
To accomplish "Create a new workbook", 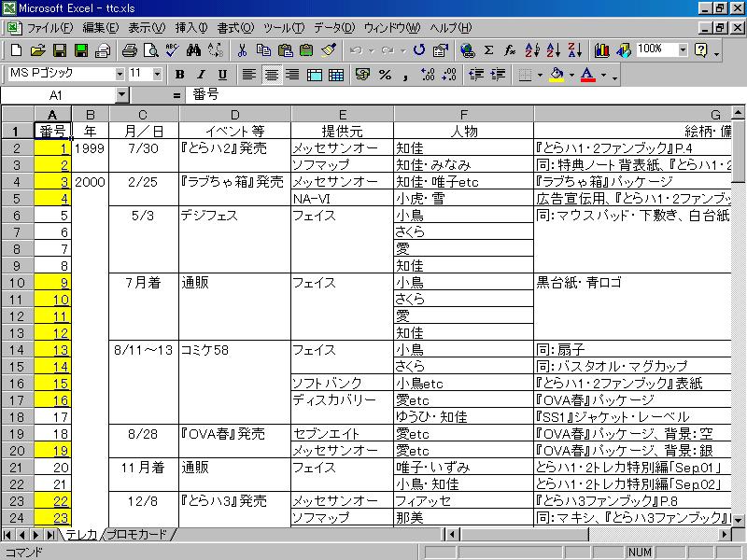I will point(16,50).
